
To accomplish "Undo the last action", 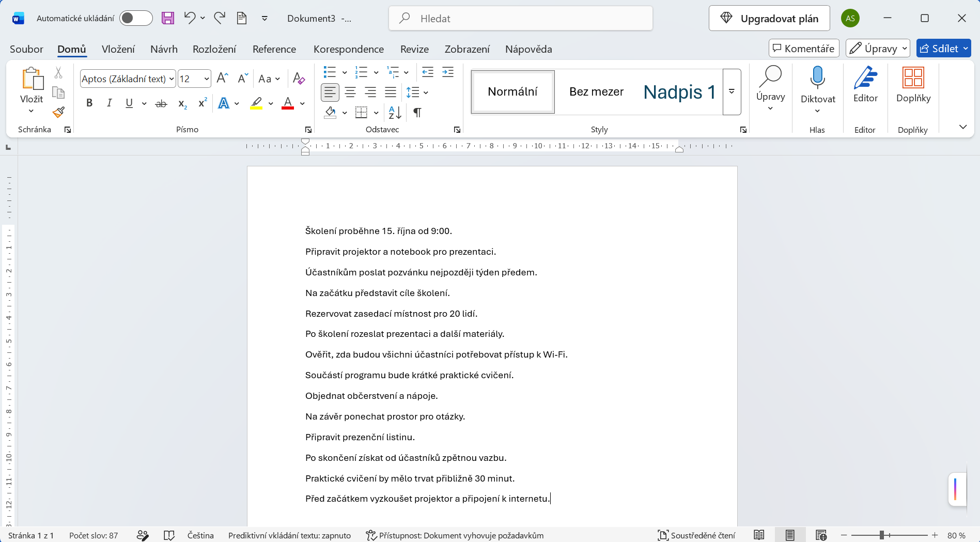I will coord(190,18).
